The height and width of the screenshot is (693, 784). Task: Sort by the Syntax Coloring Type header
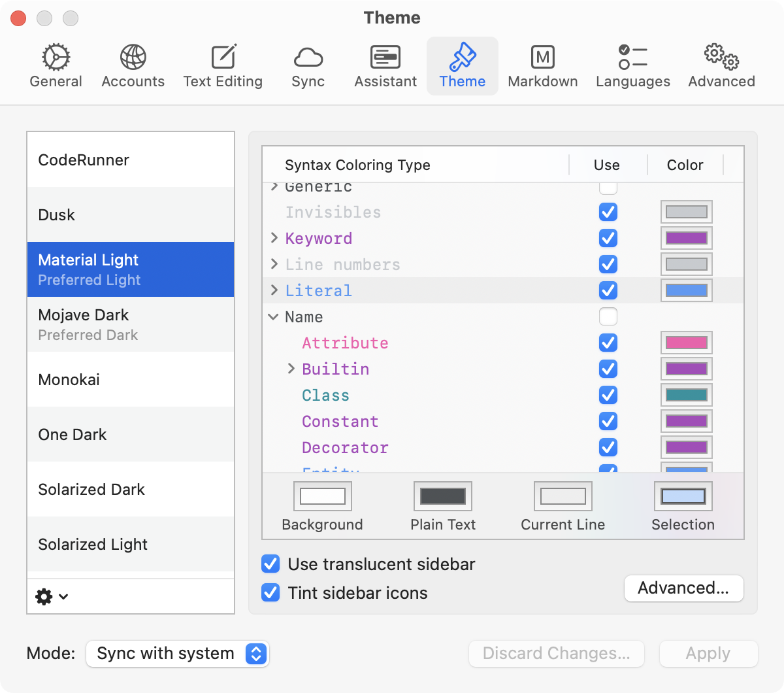(x=357, y=165)
